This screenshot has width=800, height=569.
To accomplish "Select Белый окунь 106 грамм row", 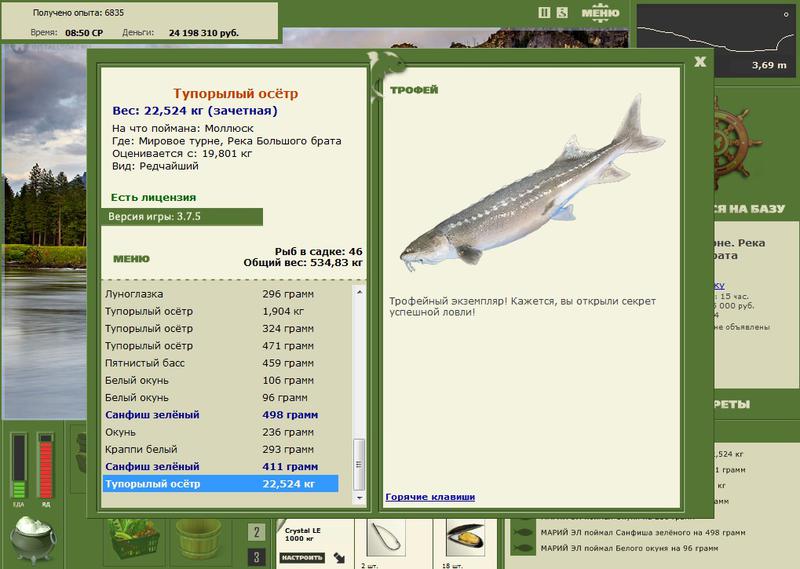I will (x=220, y=381).
